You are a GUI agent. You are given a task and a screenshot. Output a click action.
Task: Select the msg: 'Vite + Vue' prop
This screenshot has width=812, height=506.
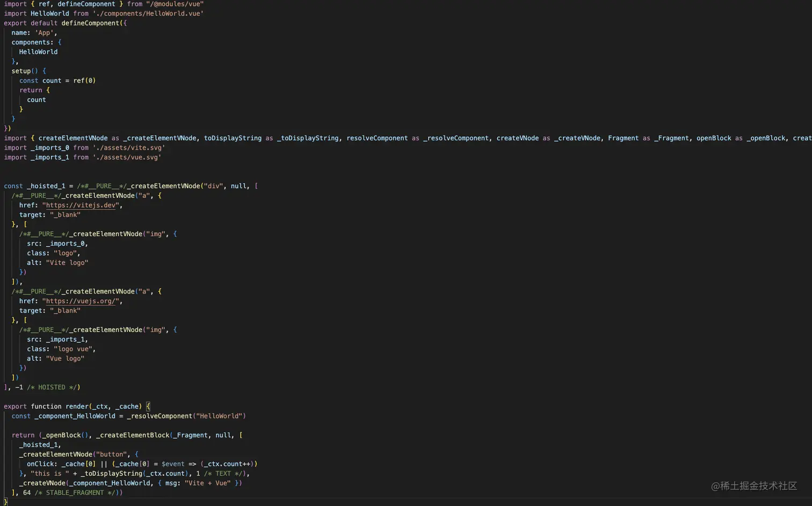click(199, 483)
